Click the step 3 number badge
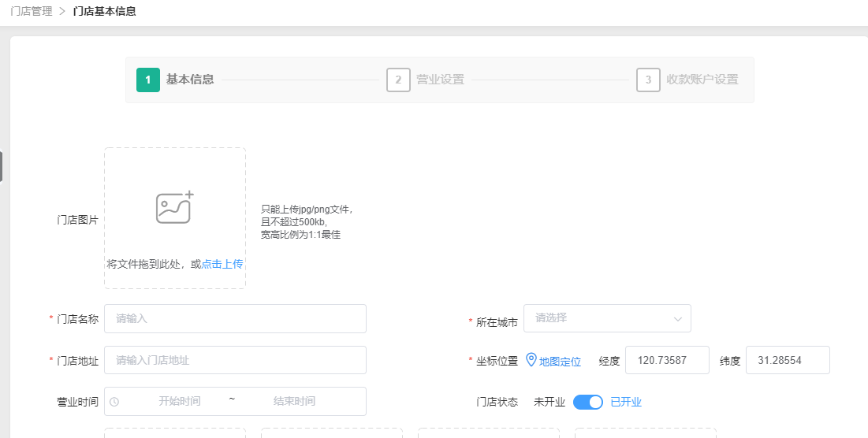868x438 pixels. coord(648,80)
